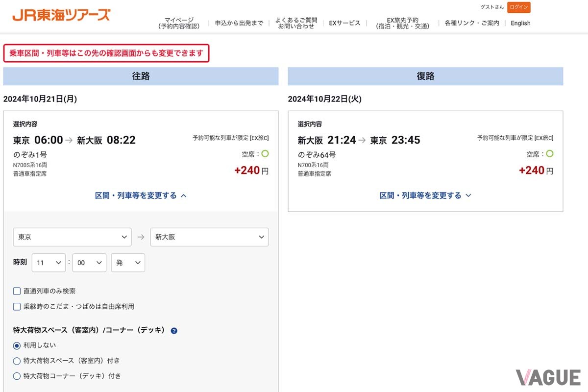Open EXサービス menu item
This screenshot has width=588, height=392.
click(x=345, y=23)
